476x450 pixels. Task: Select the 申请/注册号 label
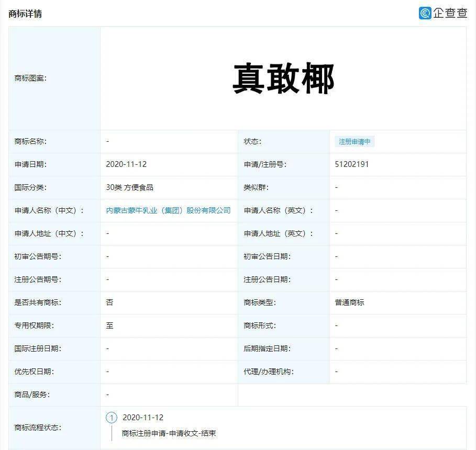point(265,164)
